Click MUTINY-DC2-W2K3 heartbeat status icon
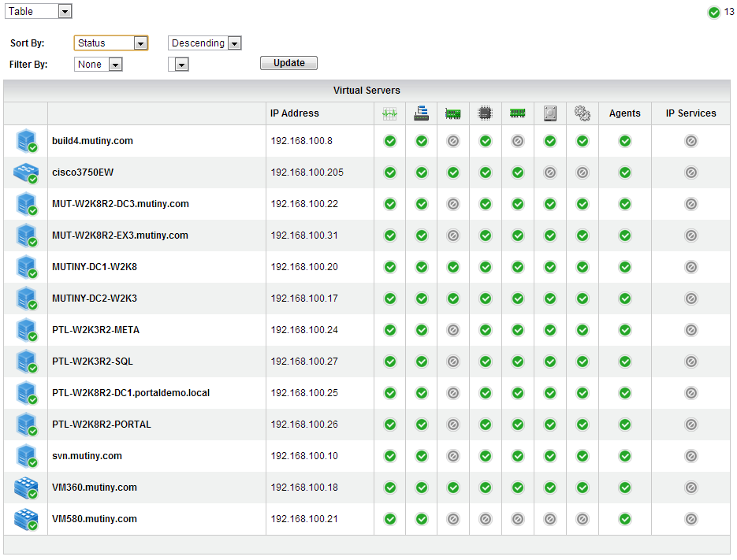This screenshot has width=737, height=560. pyautogui.click(x=389, y=299)
